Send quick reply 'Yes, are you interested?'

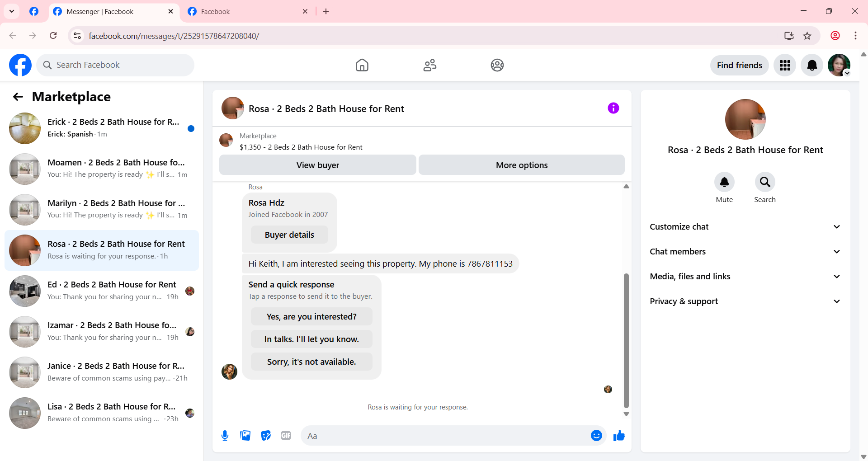pyautogui.click(x=311, y=317)
